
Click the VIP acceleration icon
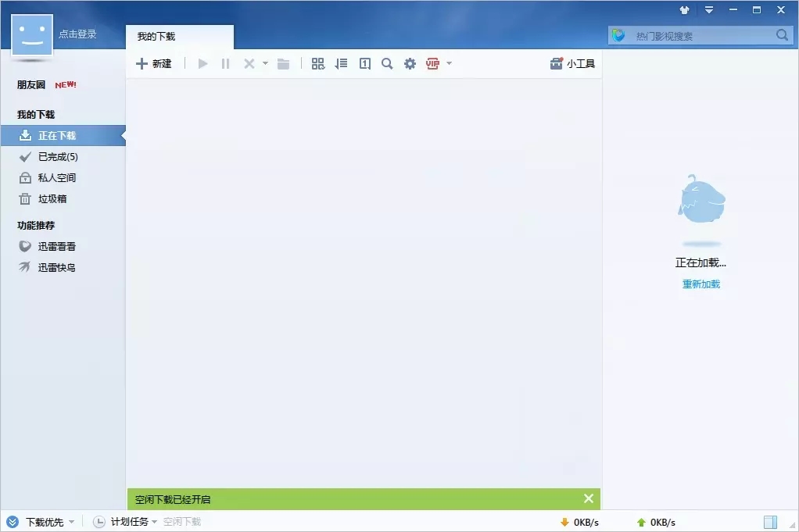coord(432,63)
